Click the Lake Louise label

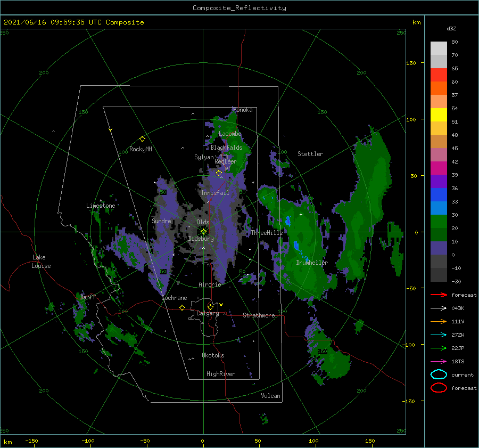pyautogui.click(x=41, y=262)
